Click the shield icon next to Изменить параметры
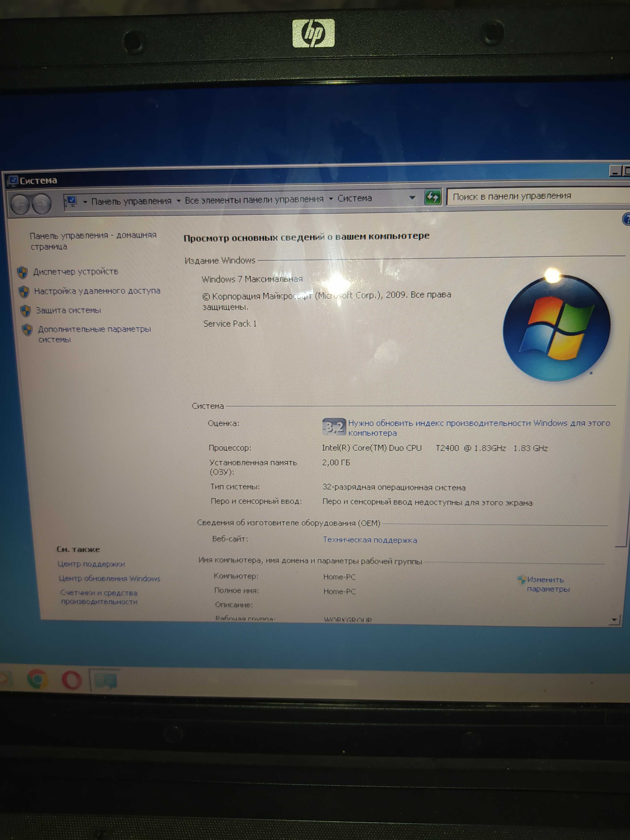 521,579
